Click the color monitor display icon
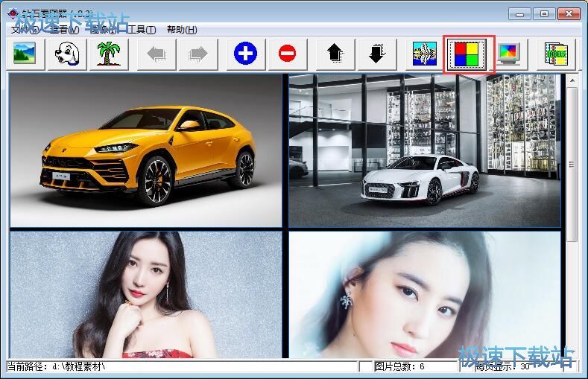Viewport: 588px width, 379px height. pos(510,54)
